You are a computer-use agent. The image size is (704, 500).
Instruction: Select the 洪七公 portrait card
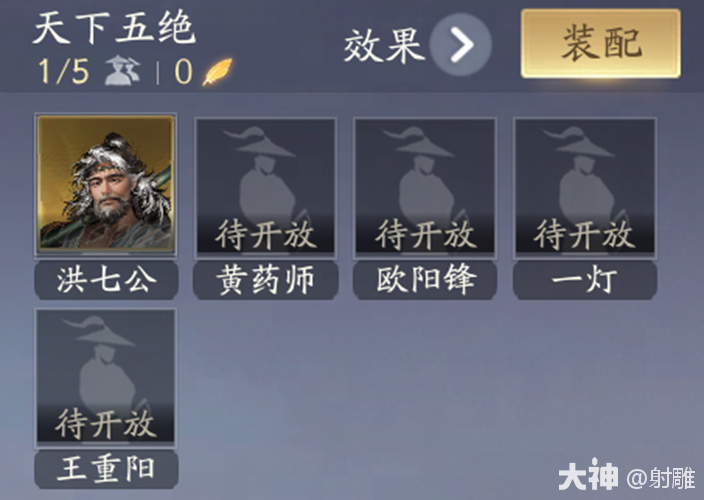(106, 184)
